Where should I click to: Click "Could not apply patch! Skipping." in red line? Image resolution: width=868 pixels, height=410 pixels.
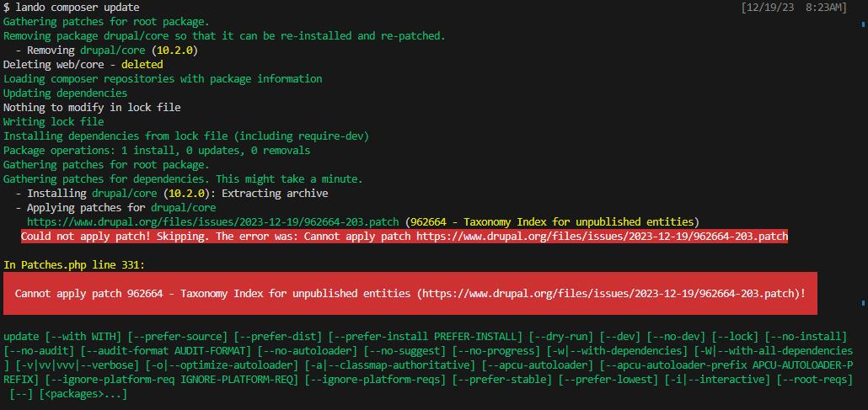(115, 237)
